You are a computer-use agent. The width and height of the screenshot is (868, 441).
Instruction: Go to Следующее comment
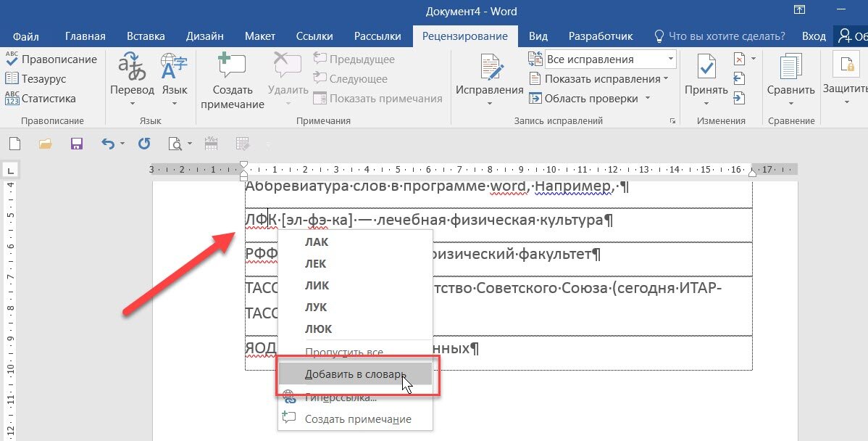350,78
